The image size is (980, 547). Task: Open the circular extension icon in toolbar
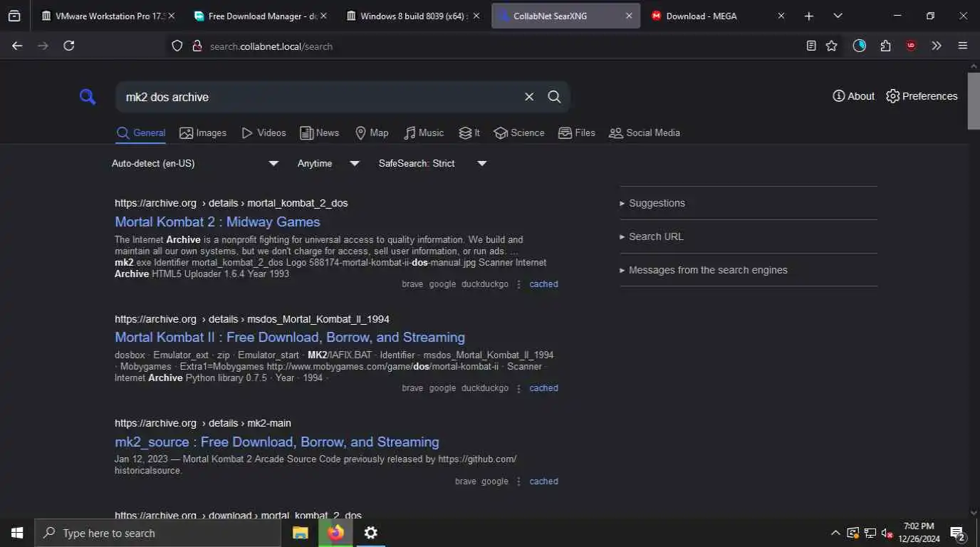click(860, 46)
